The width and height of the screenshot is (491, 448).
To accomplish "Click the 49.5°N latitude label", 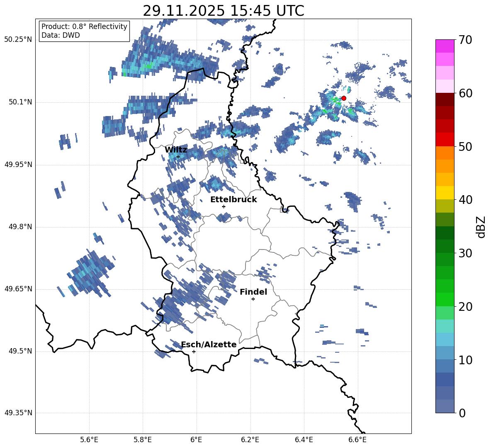I will click(20, 351).
